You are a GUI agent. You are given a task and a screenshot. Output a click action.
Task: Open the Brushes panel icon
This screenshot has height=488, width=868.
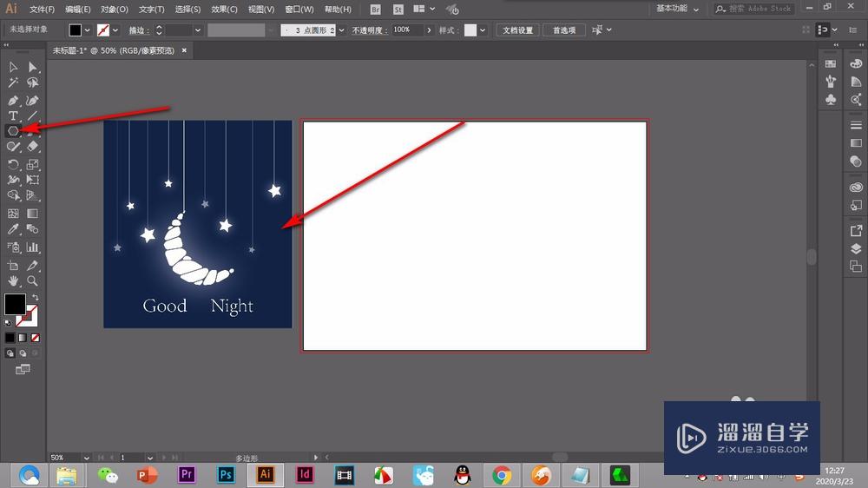click(831, 82)
